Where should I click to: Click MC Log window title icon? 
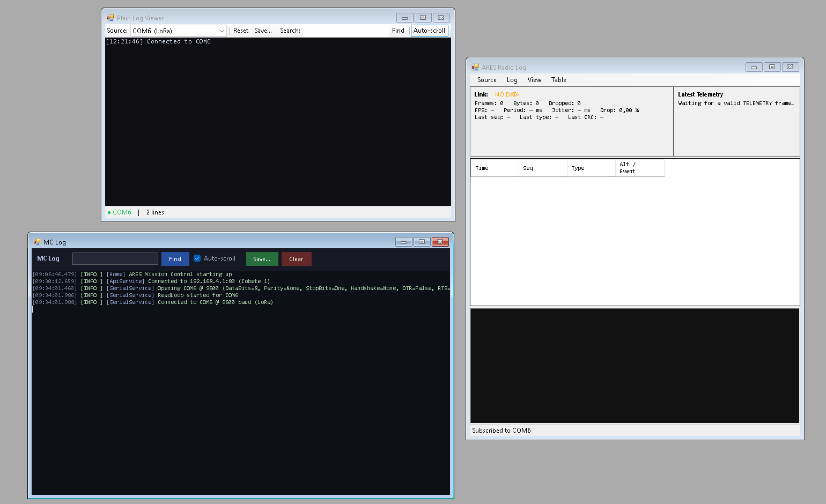point(37,242)
